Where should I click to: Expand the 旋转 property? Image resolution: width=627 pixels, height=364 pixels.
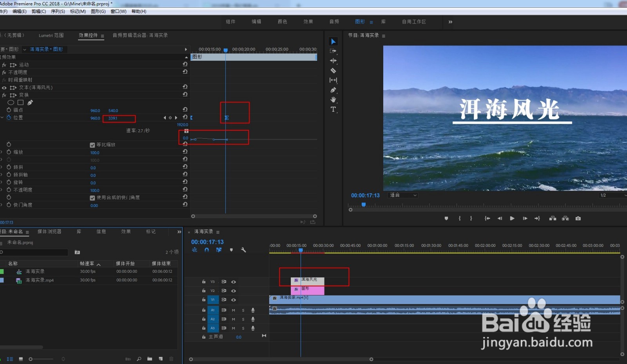click(2, 182)
